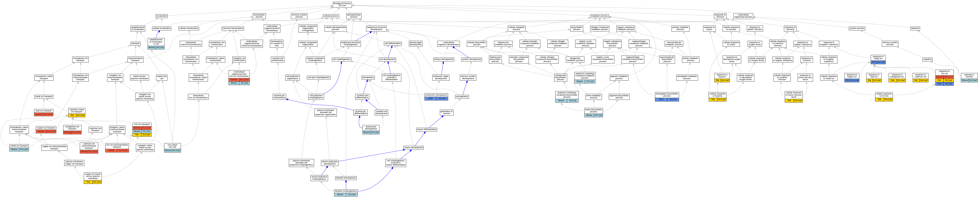Select the 'localization' node
Screen dimensions: 980x198
click(162, 16)
